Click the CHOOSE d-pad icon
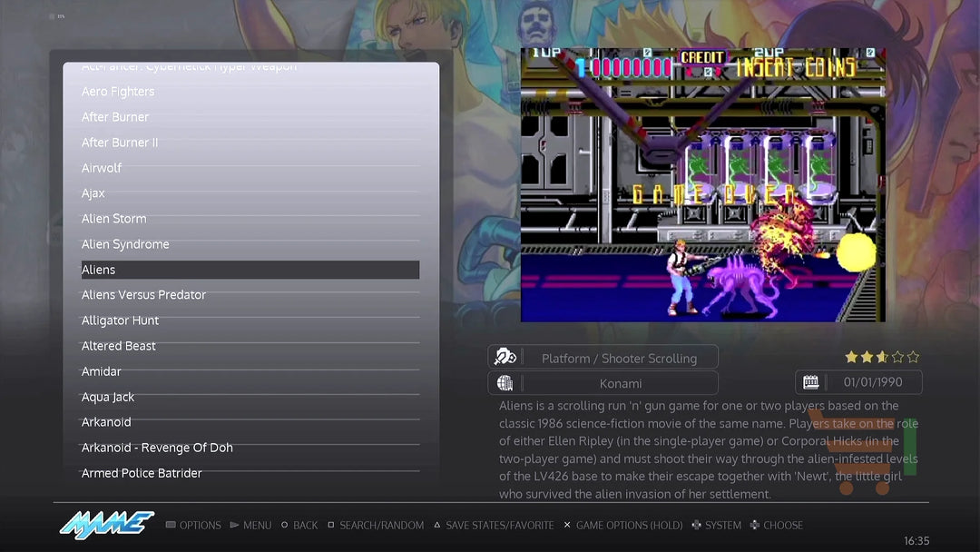 [x=754, y=525]
